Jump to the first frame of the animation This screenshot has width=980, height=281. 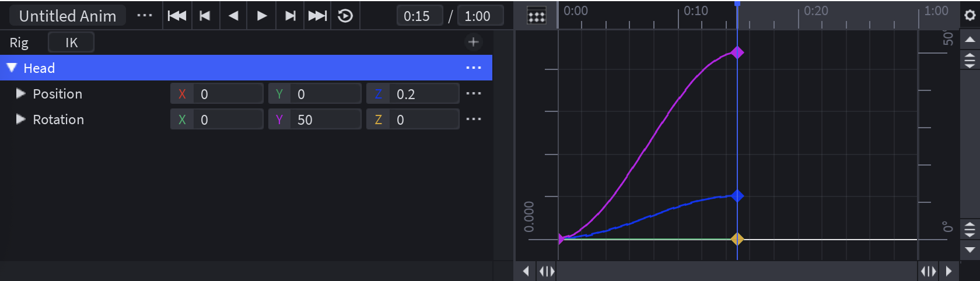click(x=177, y=16)
